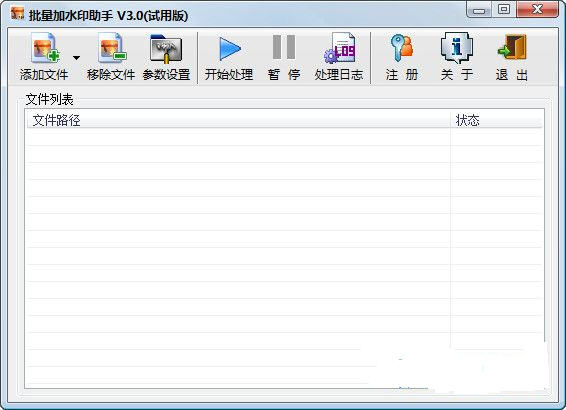Click the 添加文件 text label
Image resolution: width=566 pixels, height=410 pixels.
coord(44,75)
